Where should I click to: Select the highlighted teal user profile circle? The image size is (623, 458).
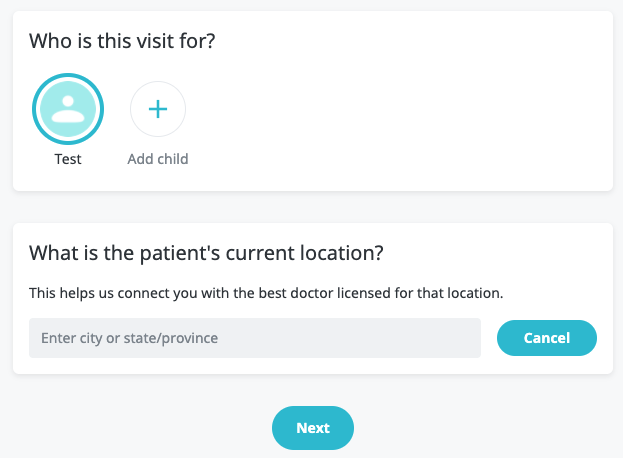tap(68, 109)
